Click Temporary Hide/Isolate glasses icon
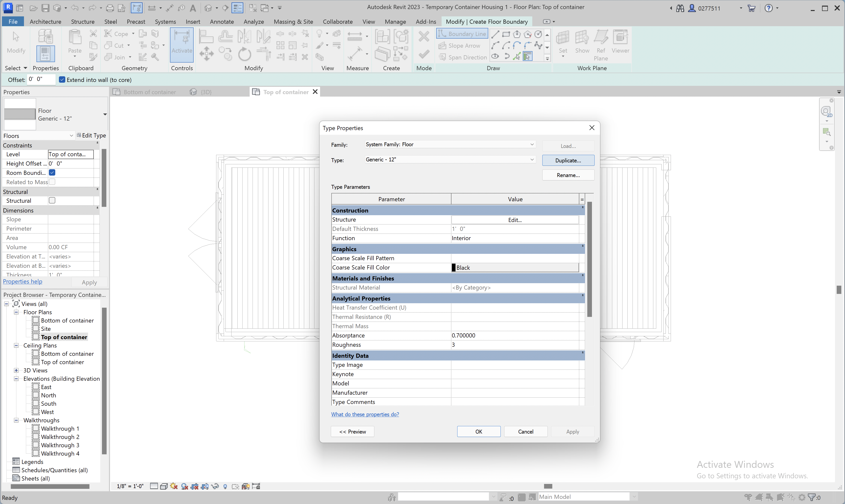 215,486
